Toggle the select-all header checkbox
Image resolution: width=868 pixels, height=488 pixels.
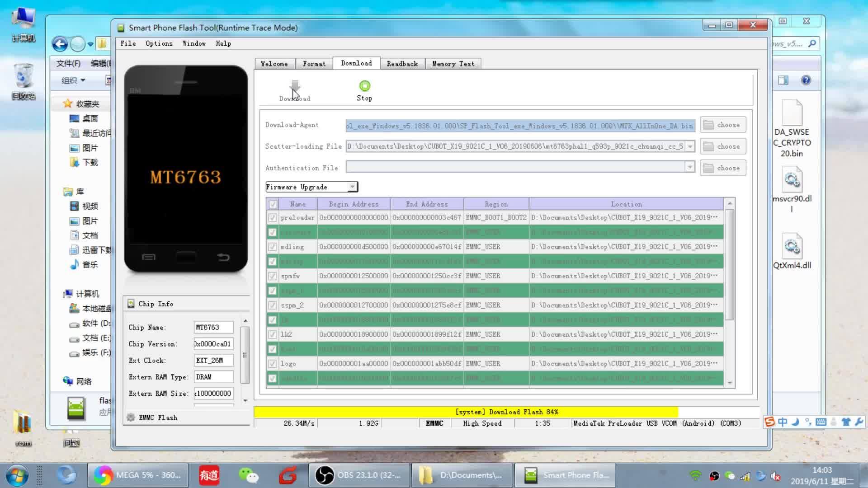click(x=273, y=204)
